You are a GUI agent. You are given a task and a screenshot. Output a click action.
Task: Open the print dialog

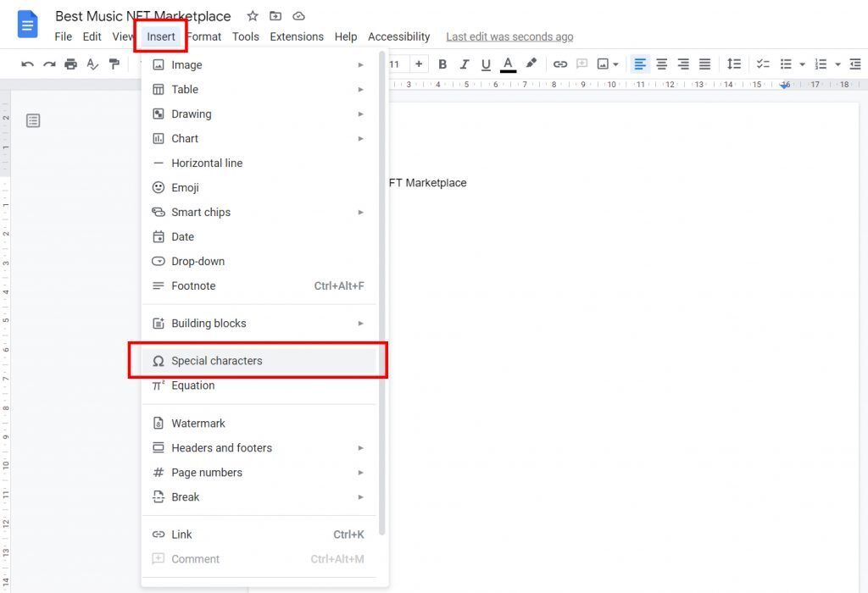71,64
